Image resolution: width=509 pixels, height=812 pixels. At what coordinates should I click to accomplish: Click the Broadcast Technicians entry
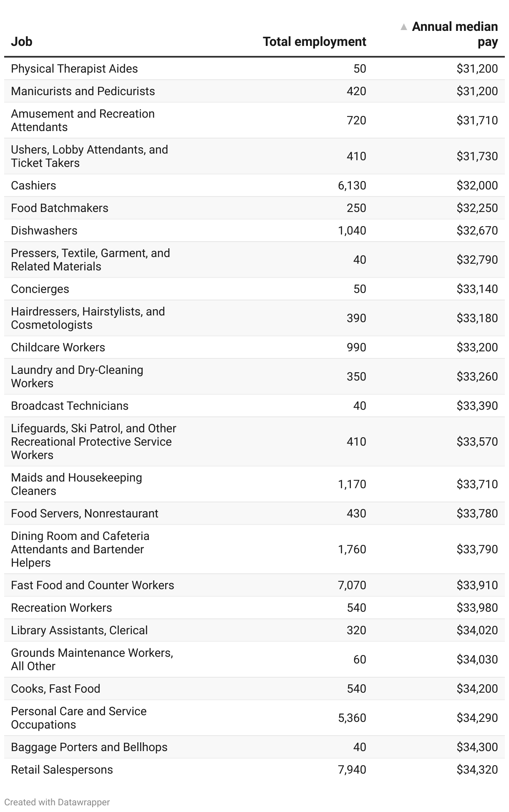pyautogui.click(x=70, y=406)
